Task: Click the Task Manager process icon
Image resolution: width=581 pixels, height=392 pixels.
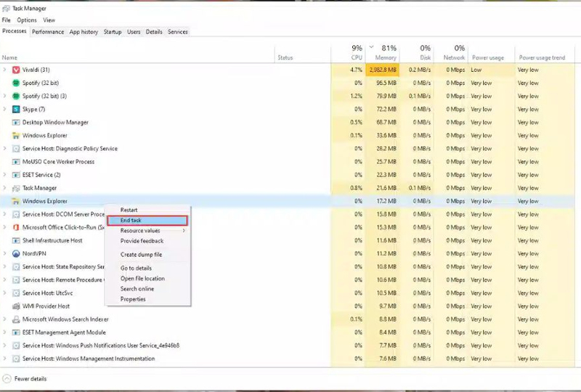Action: (x=16, y=188)
